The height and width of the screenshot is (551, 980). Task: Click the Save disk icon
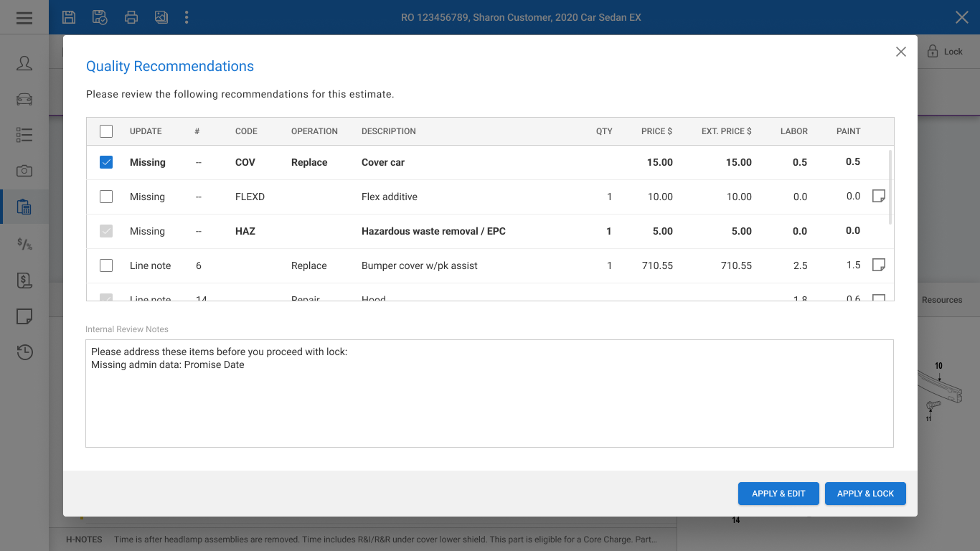tap(69, 17)
